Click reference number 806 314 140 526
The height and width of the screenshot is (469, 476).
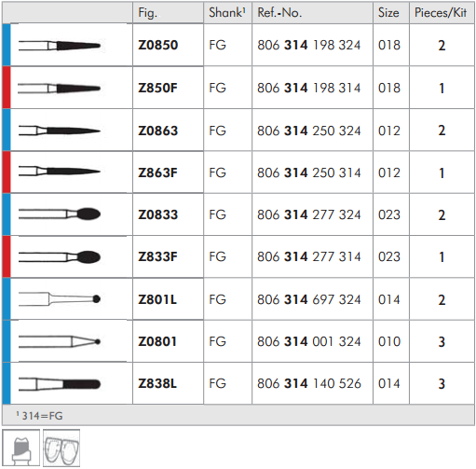point(309,383)
